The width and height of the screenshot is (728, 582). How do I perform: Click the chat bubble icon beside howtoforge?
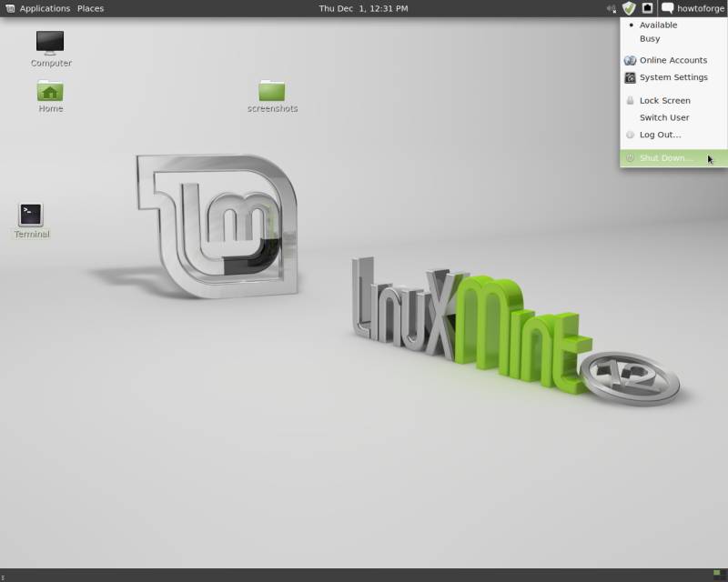coord(667,8)
